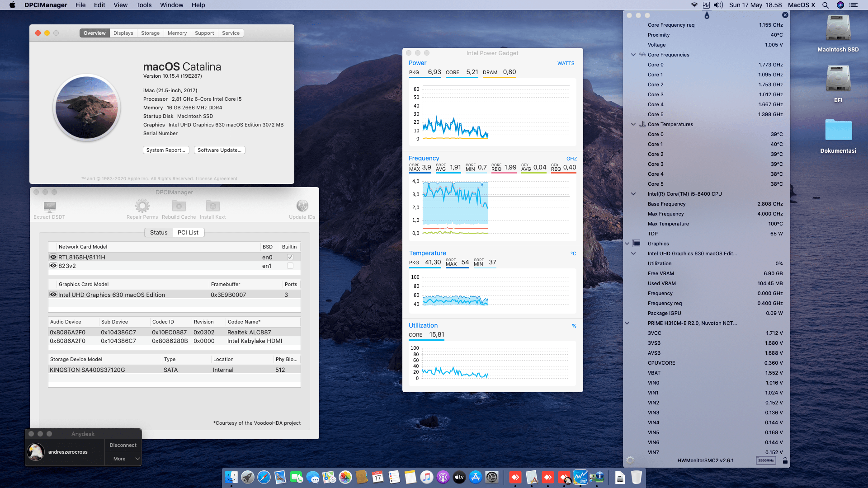The image size is (868, 488).
Task: Click the andreszerocross avatar thumbnail
Action: [x=36, y=452]
